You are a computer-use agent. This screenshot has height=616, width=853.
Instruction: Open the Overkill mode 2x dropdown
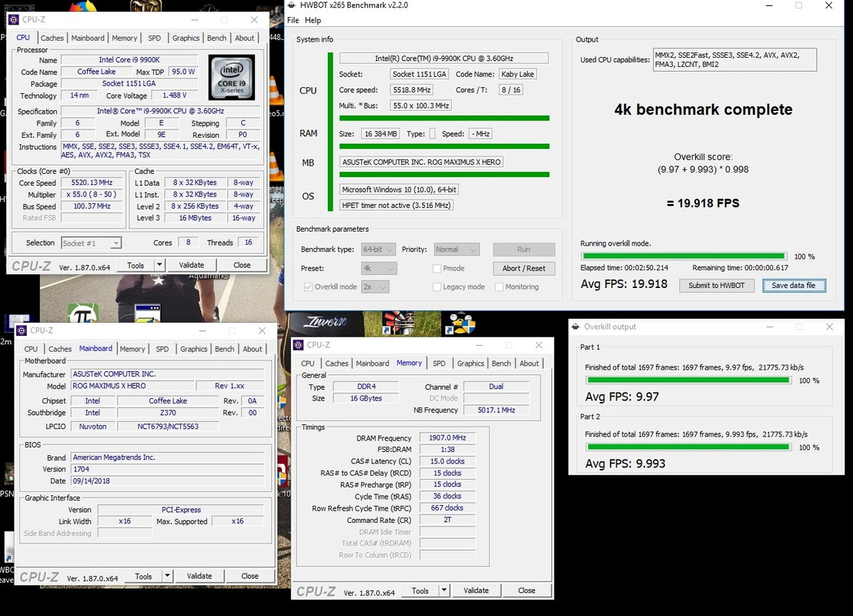pyautogui.click(x=375, y=286)
